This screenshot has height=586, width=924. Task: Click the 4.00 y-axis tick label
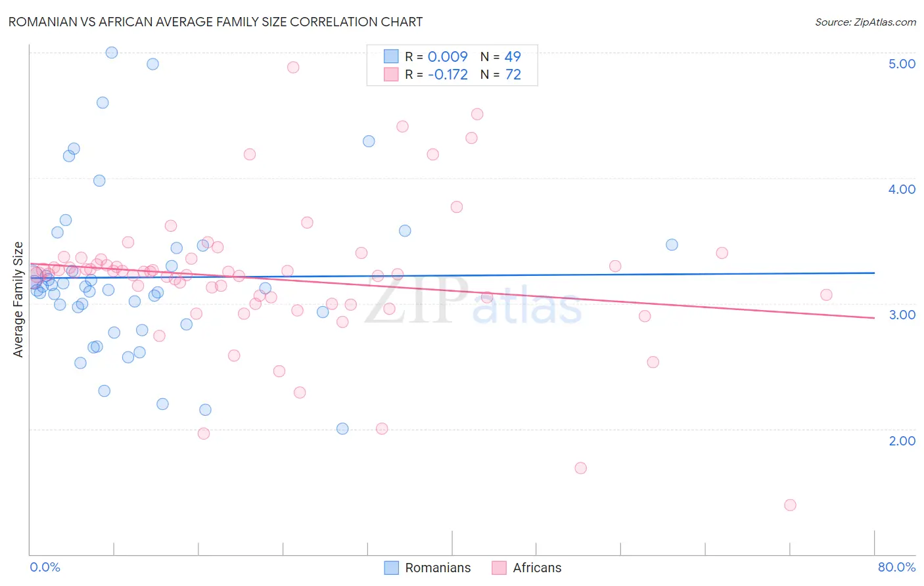coord(902,189)
